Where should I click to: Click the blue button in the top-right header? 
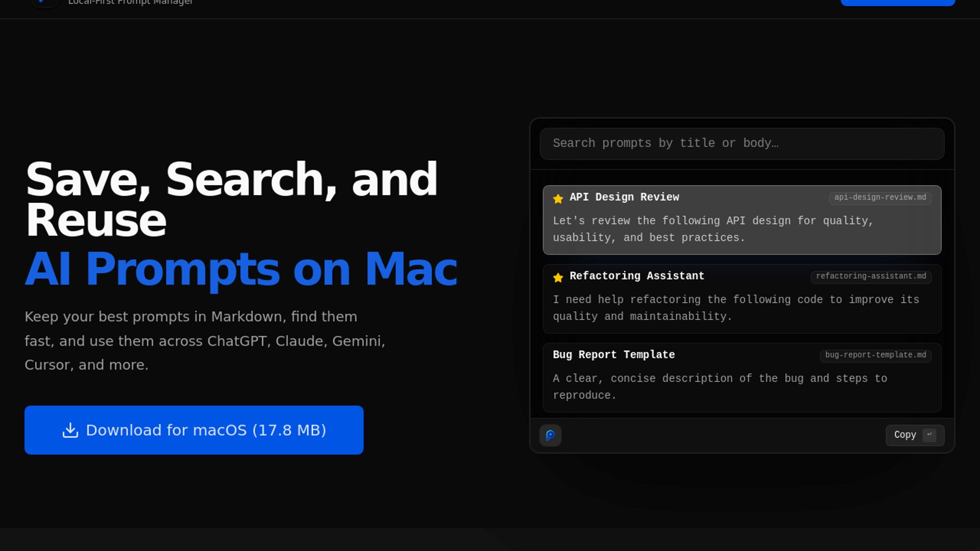(x=897, y=3)
